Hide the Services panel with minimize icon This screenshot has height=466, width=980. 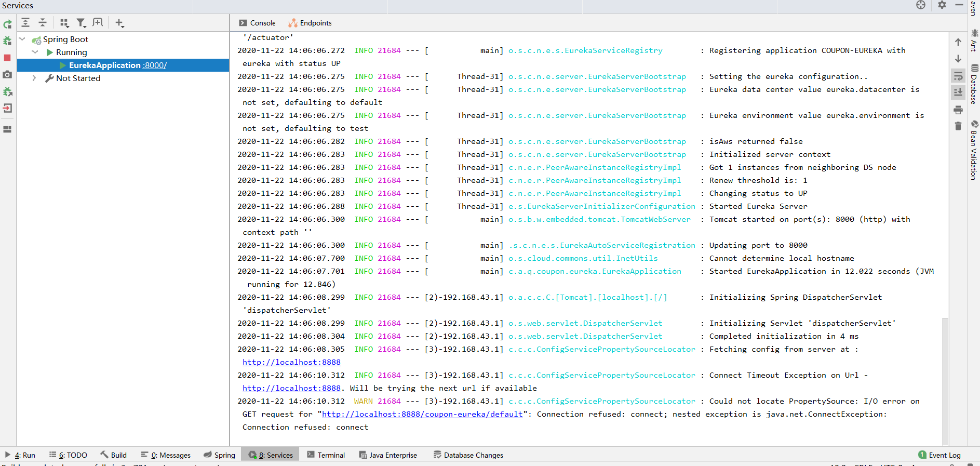959,5
